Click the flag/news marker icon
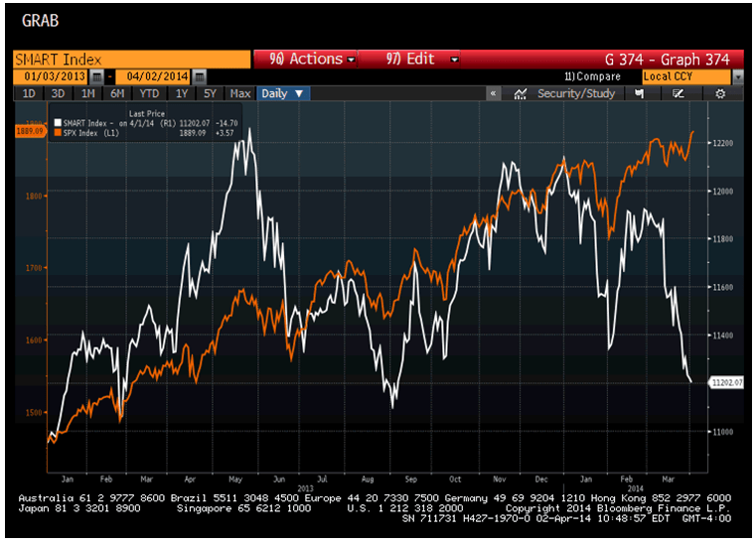This screenshot has height=544, width=756. (x=639, y=93)
